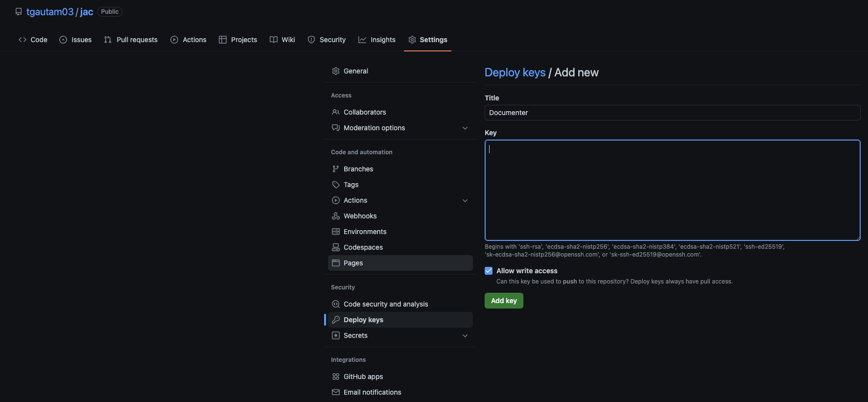Click the Environments server icon

[336, 232]
